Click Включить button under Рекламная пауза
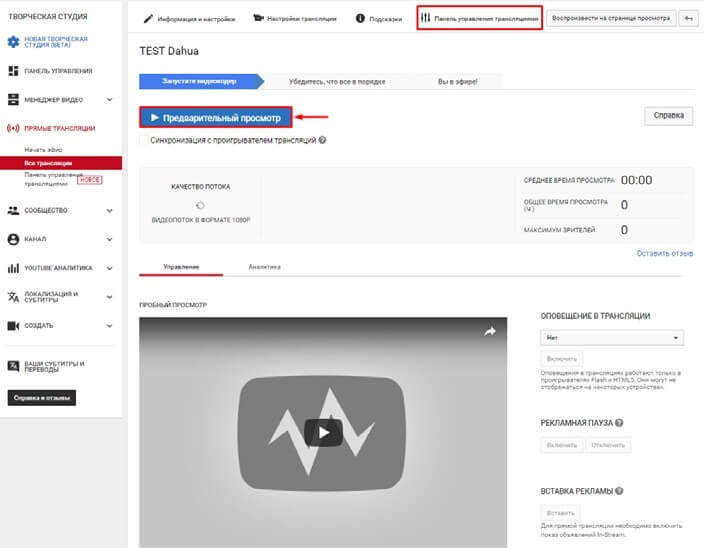The image size is (704, 548). point(562,445)
